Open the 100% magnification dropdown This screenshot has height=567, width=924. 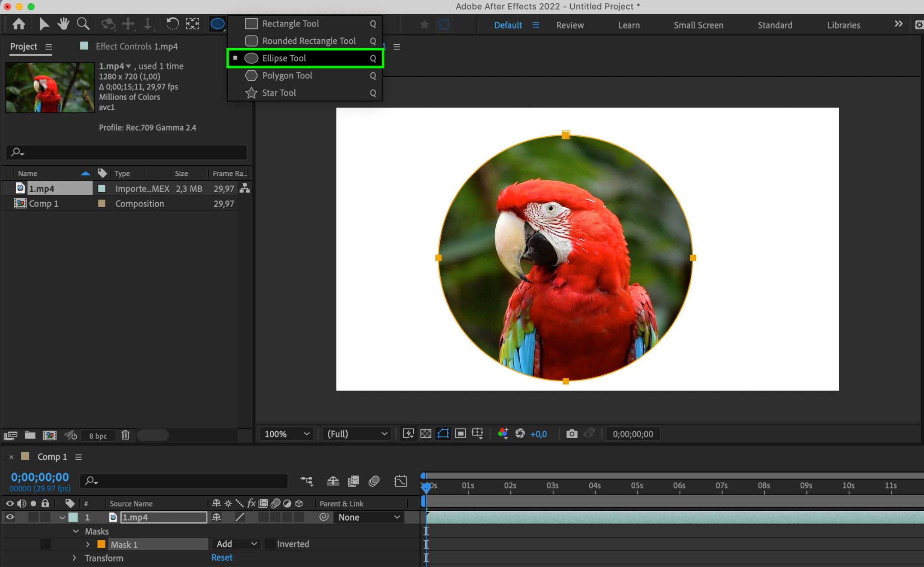tap(287, 434)
